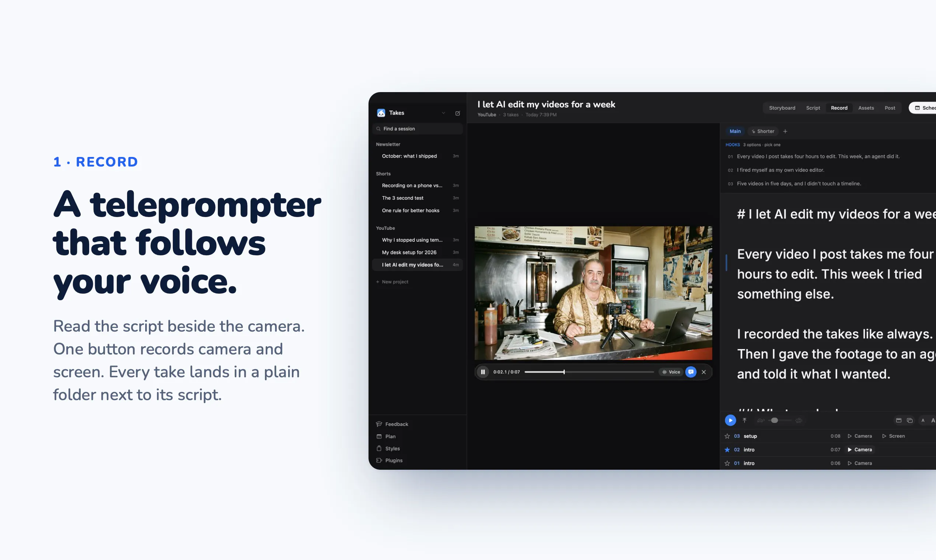Play Camera recording of take 03 setup
The image size is (936, 560).
pyautogui.click(x=860, y=436)
